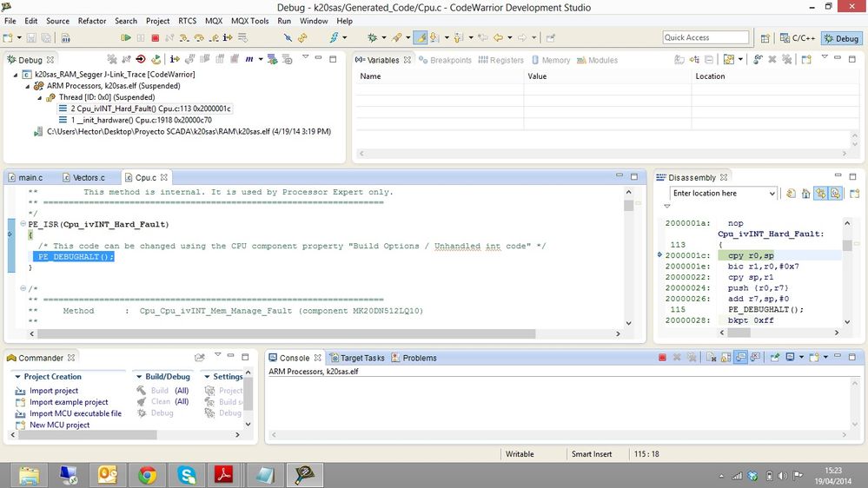Click Import example project in Commander
The height and width of the screenshot is (488, 868).
69,402
